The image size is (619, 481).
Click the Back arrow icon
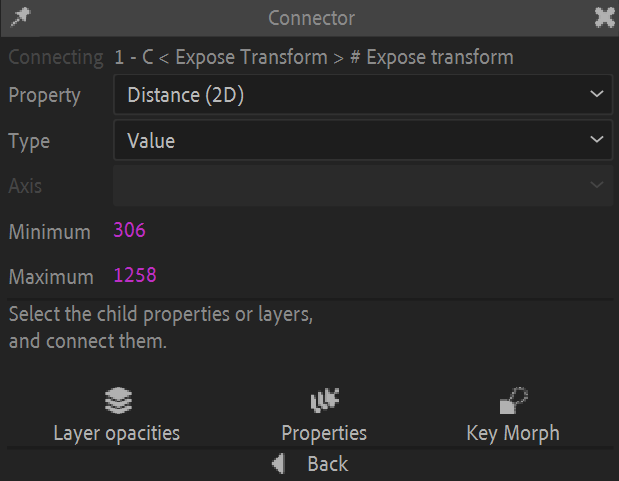click(279, 463)
